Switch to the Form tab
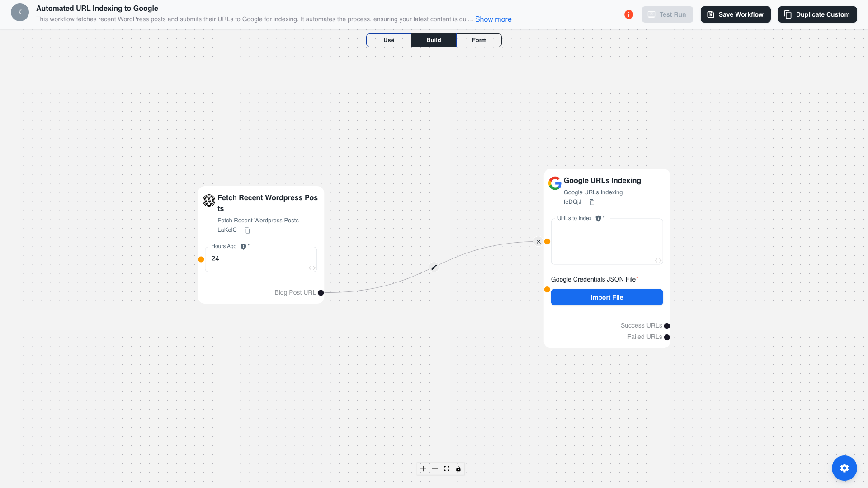 point(479,40)
